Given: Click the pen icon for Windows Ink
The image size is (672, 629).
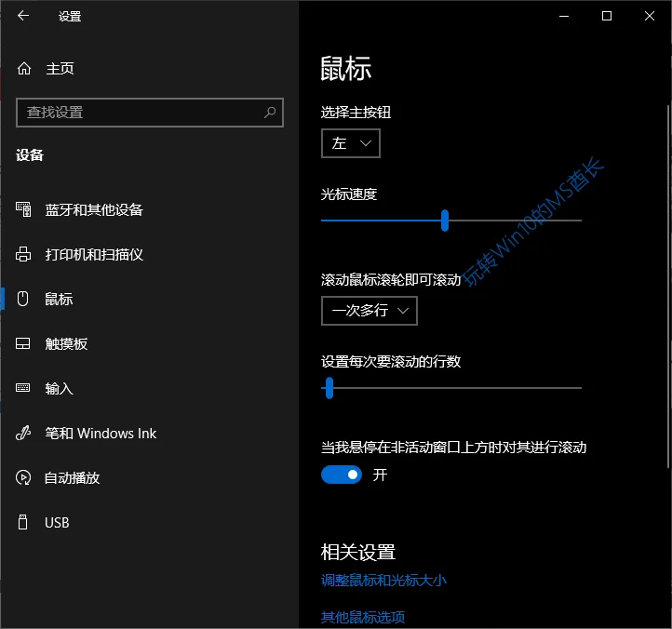Looking at the screenshot, I should click(24, 434).
